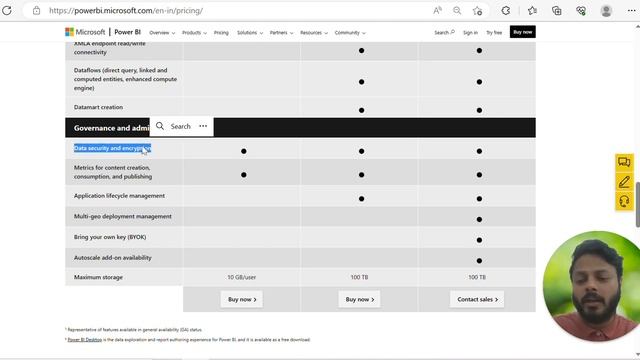Viewport: 640px width, 360px height.
Task: Click the yellow headset support icon
Action: [x=624, y=201]
